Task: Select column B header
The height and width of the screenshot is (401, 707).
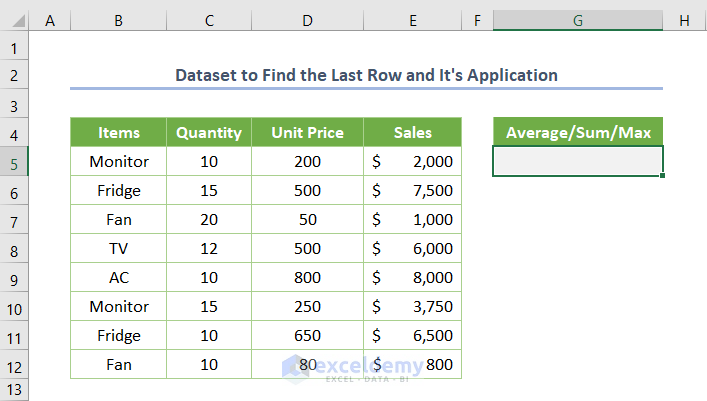Action: tap(119, 20)
